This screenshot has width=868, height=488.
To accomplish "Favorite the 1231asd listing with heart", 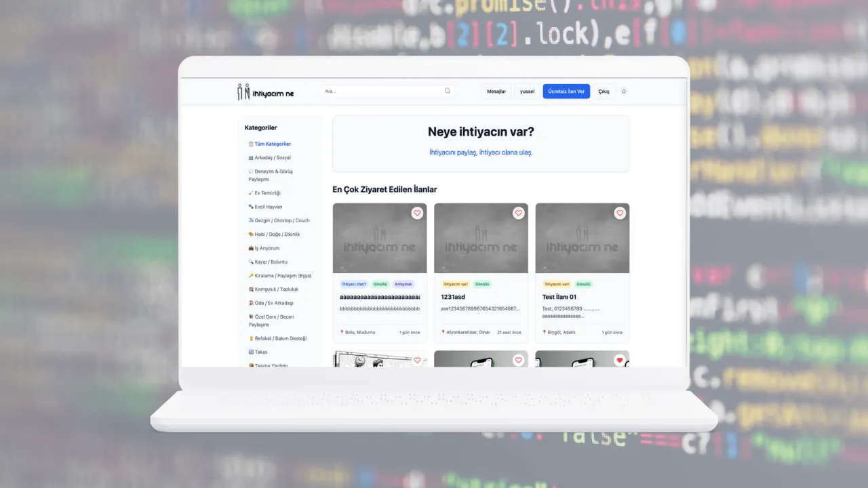I will (x=518, y=213).
